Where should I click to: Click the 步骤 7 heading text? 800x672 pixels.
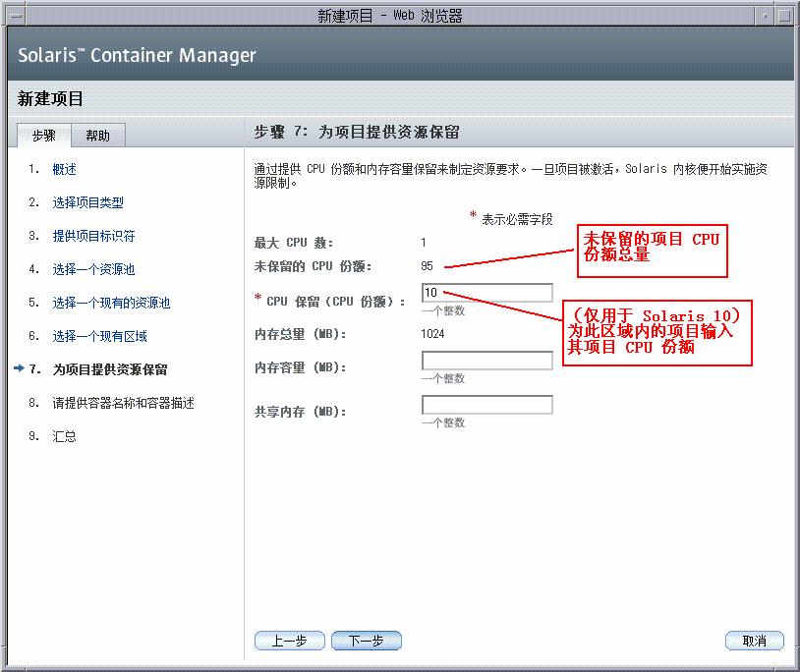click(x=357, y=132)
